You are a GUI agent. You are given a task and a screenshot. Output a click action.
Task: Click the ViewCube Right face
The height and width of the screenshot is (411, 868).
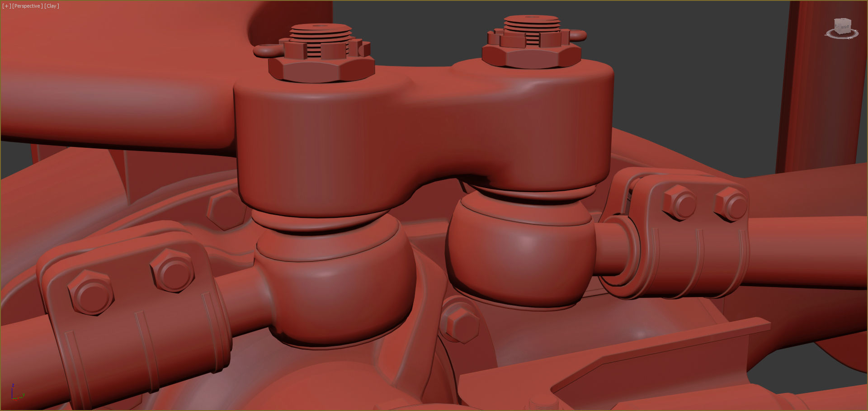point(845,27)
